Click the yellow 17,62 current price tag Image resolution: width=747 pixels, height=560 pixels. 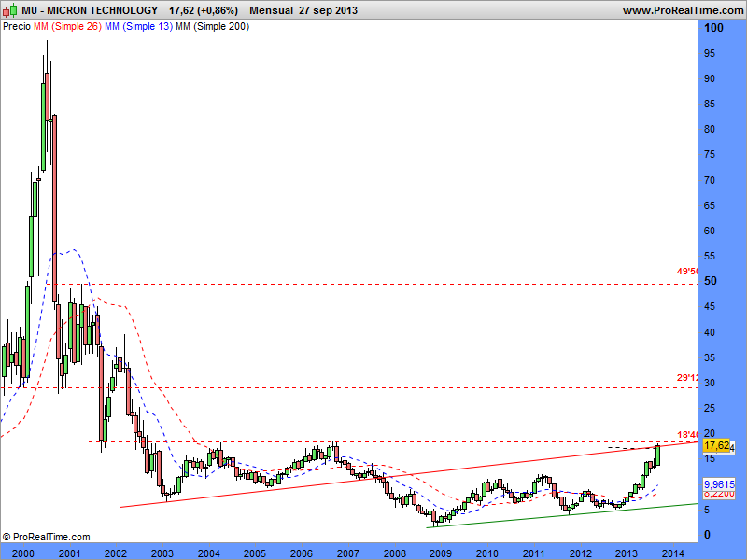716,446
